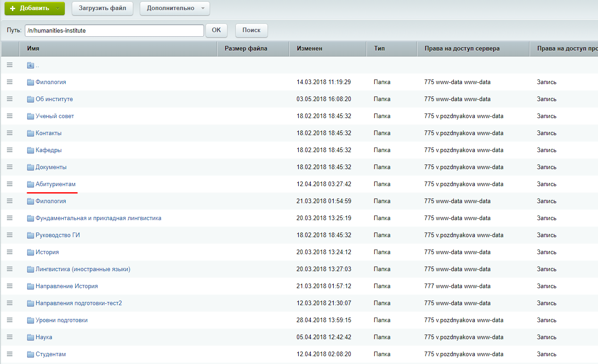This screenshot has height=364, width=598.
Task: Open row menu for История folder
Action: tap(10, 252)
